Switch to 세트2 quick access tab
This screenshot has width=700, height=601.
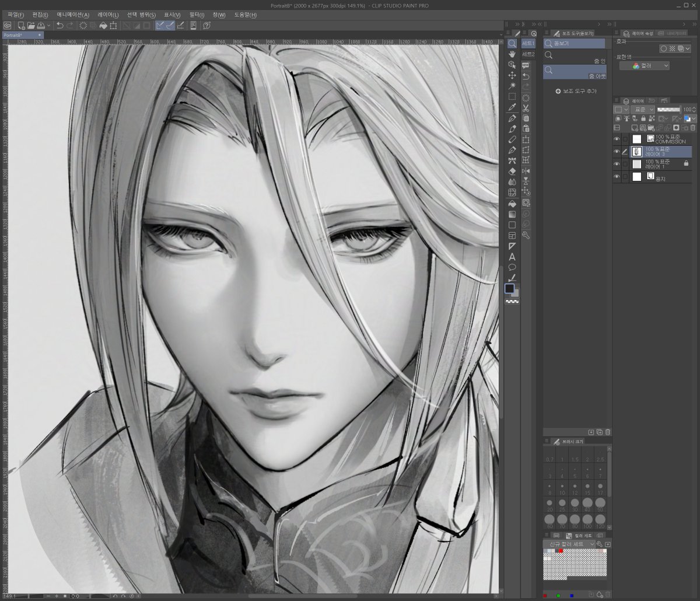click(528, 54)
